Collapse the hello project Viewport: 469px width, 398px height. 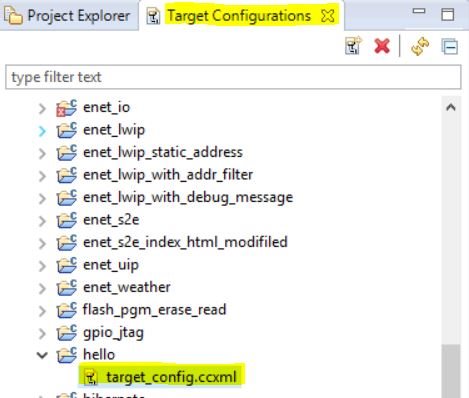(x=42, y=355)
